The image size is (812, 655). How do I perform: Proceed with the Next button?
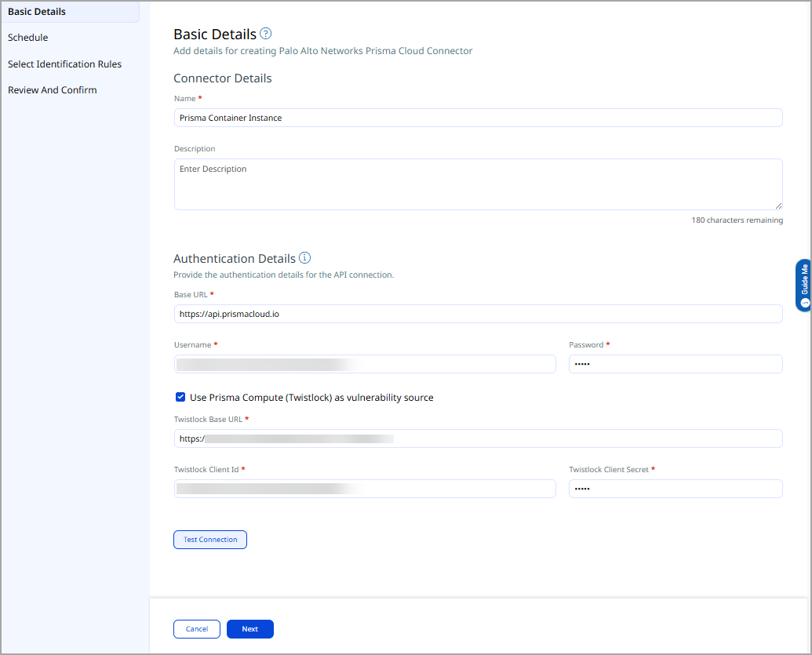pyautogui.click(x=249, y=629)
